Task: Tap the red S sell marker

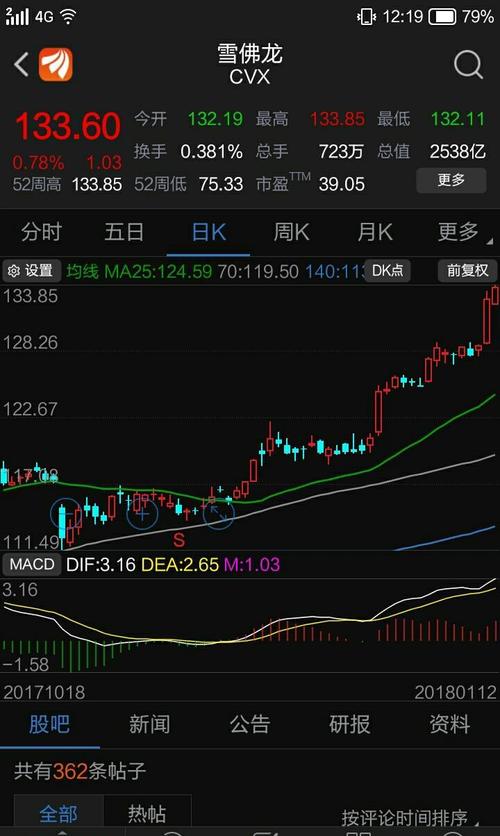Action: pyautogui.click(x=179, y=540)
